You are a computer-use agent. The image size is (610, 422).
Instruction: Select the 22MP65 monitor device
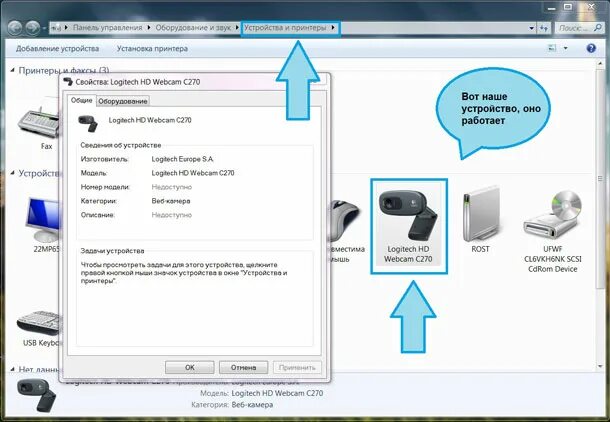point(44,222)
